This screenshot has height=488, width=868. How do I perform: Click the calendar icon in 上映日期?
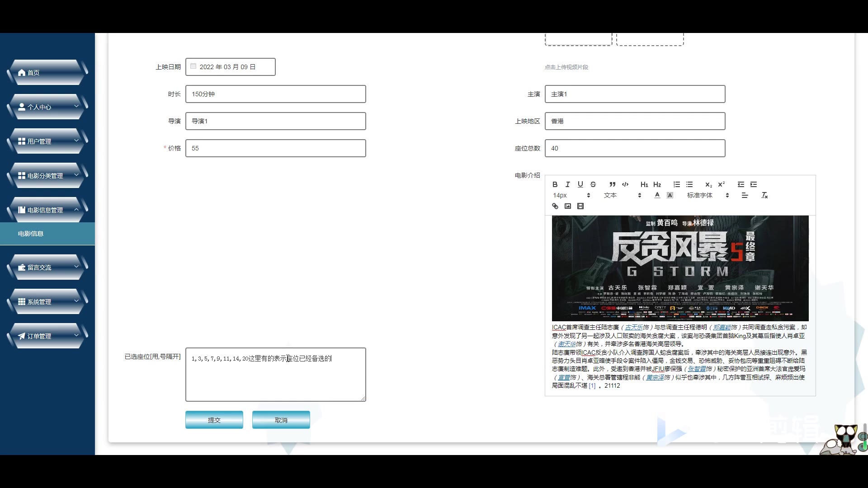(x=193, y=66)
